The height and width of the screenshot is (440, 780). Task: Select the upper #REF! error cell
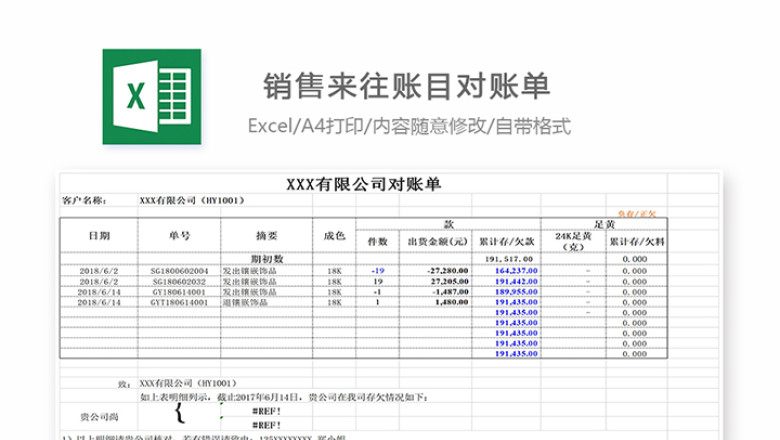[x=267, y=411]
